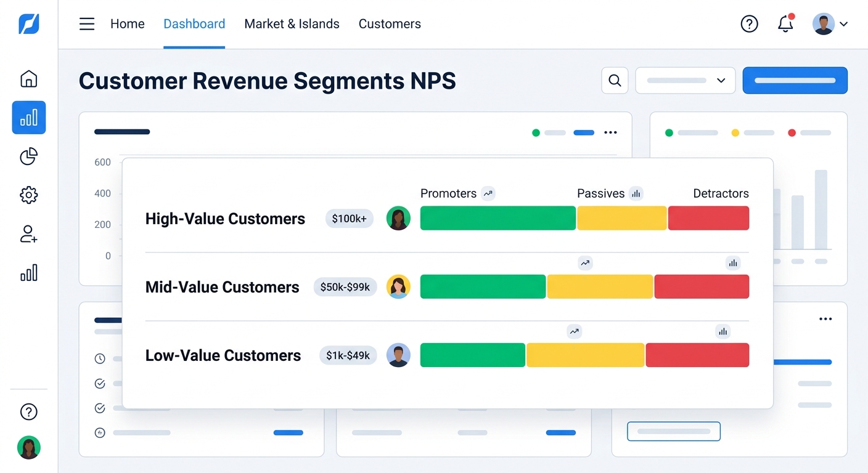Click the Detractors column header

click(x=721, y=193)
